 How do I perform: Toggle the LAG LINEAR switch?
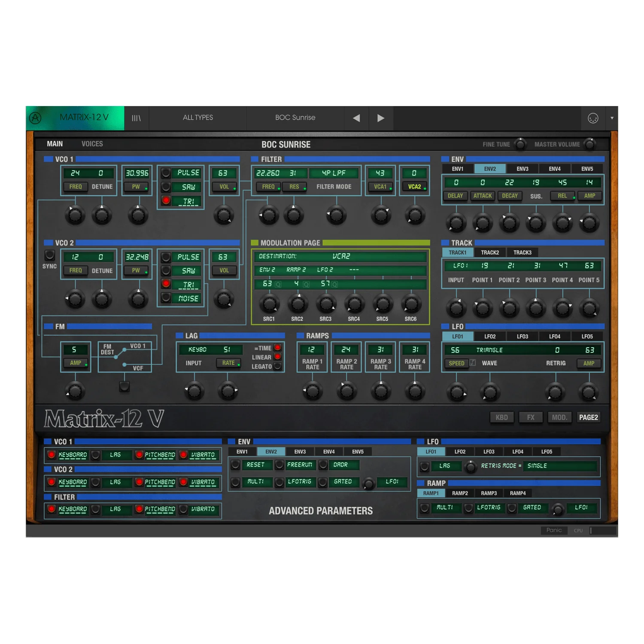click(x=278, y=357)
